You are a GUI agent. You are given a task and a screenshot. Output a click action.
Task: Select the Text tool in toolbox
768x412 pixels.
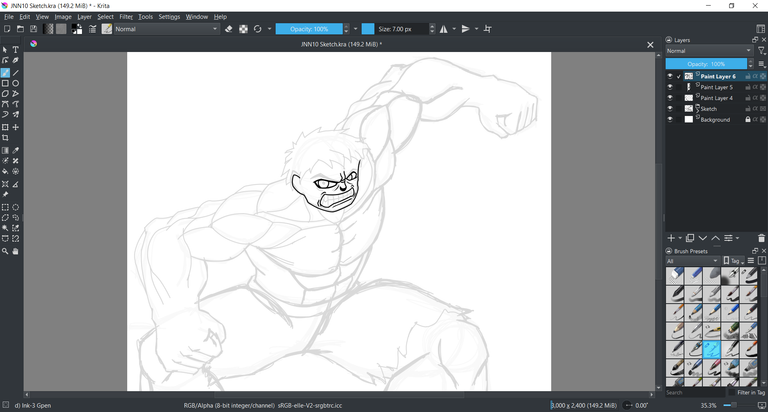click(x=16, y=50)
